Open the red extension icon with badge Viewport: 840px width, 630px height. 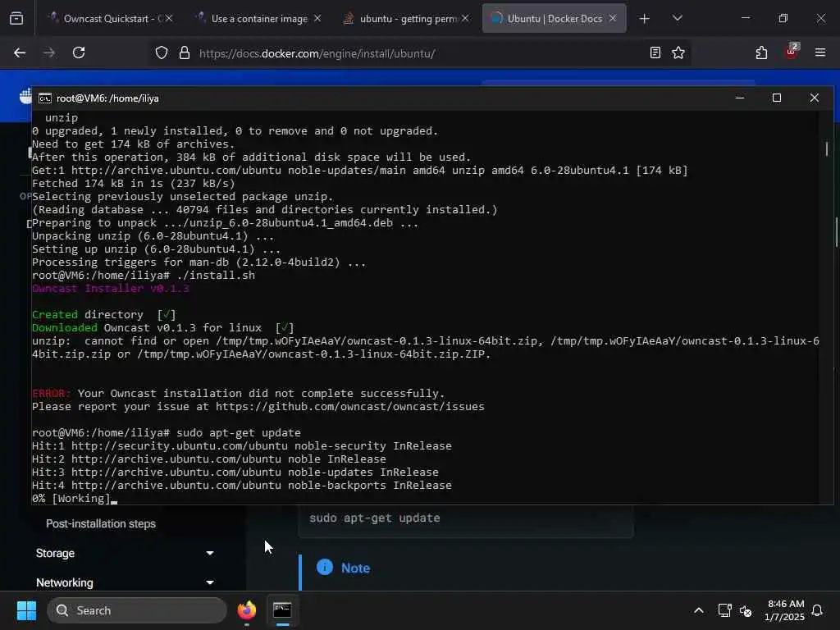pyautogui.click(x=792, y=52)
